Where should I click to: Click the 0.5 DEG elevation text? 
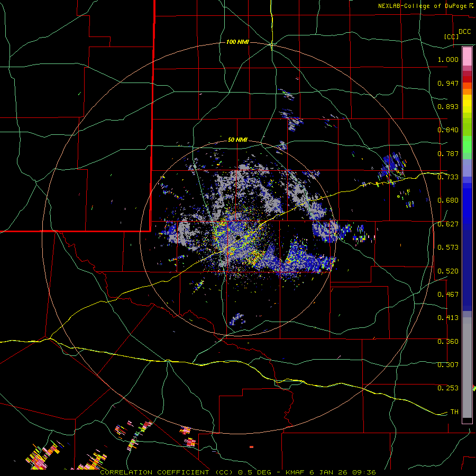click(x=255, y=472)
